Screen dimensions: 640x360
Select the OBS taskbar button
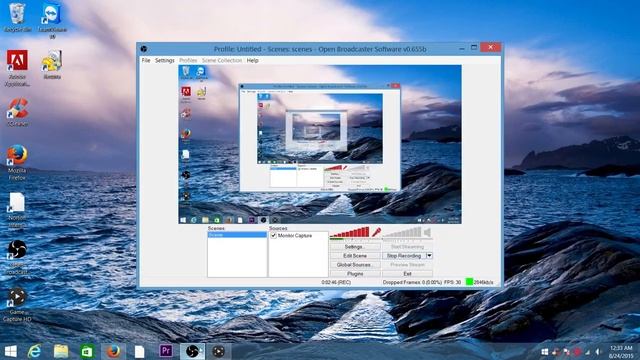pos(192,351)
